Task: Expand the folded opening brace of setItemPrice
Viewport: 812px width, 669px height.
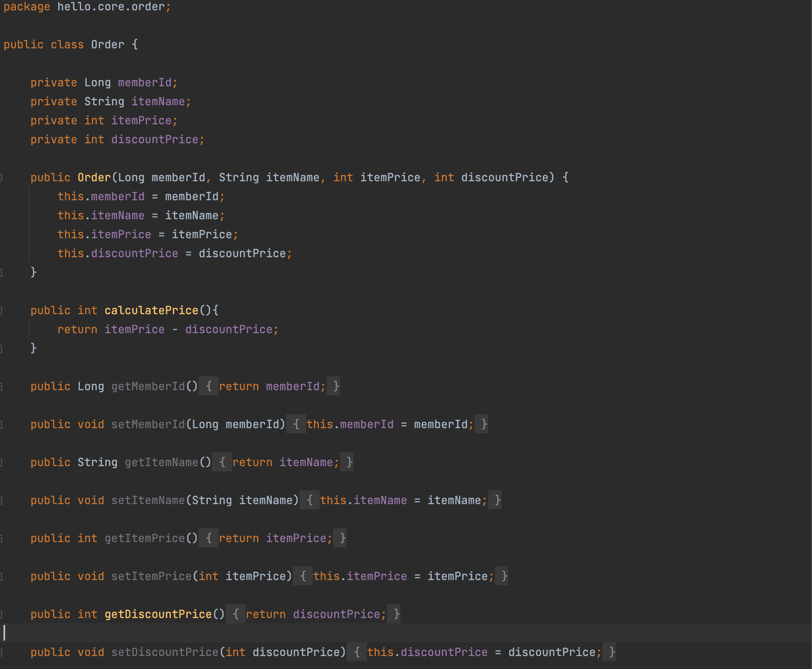Action: [x=303, y=576]
